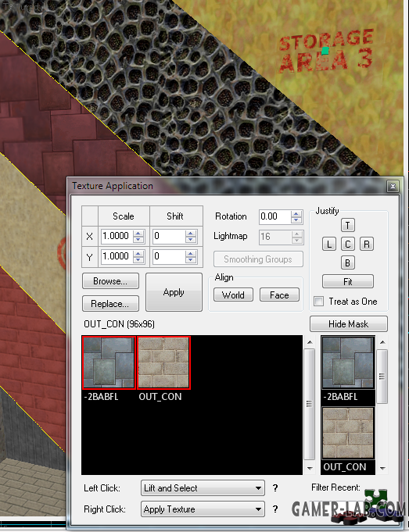Click the Browse... button
The height and width of the screenshot is (532, 409).
click(110, 281)
